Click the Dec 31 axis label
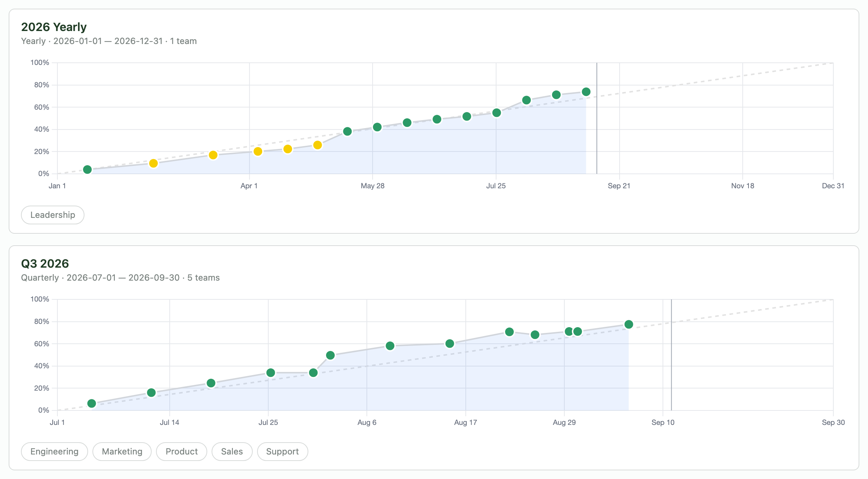This screenshot has height=479, width=868. 833,186
